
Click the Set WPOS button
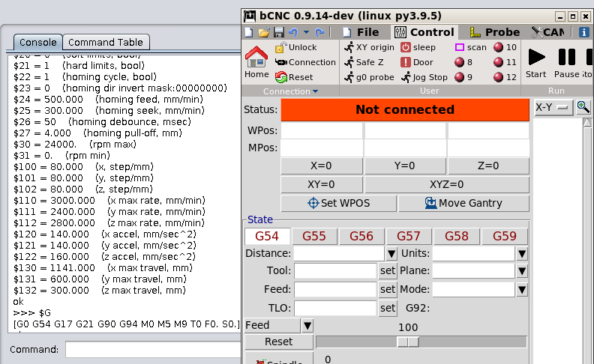coord(339,203)
